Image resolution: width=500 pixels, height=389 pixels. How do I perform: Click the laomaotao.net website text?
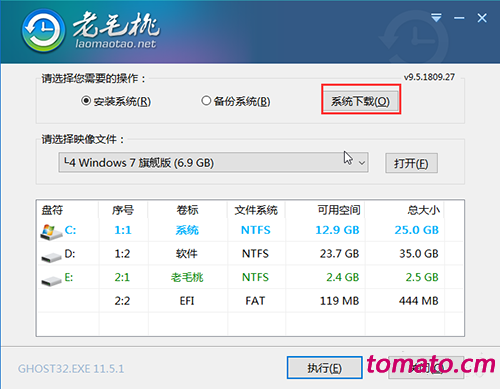116,44
